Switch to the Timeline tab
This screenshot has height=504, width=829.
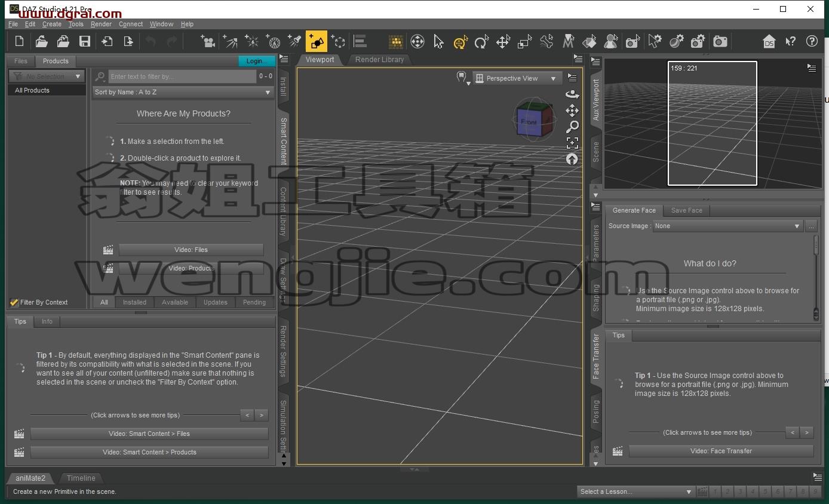81,478
